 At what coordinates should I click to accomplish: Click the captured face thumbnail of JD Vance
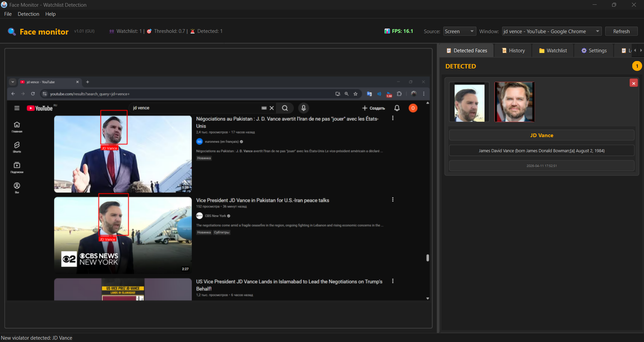pos(469,102)
